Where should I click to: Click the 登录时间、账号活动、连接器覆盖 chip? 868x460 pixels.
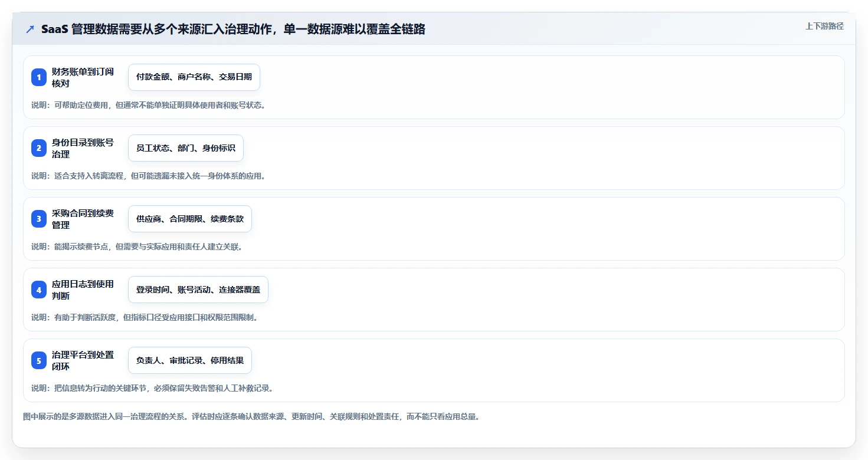click(198, 290)
